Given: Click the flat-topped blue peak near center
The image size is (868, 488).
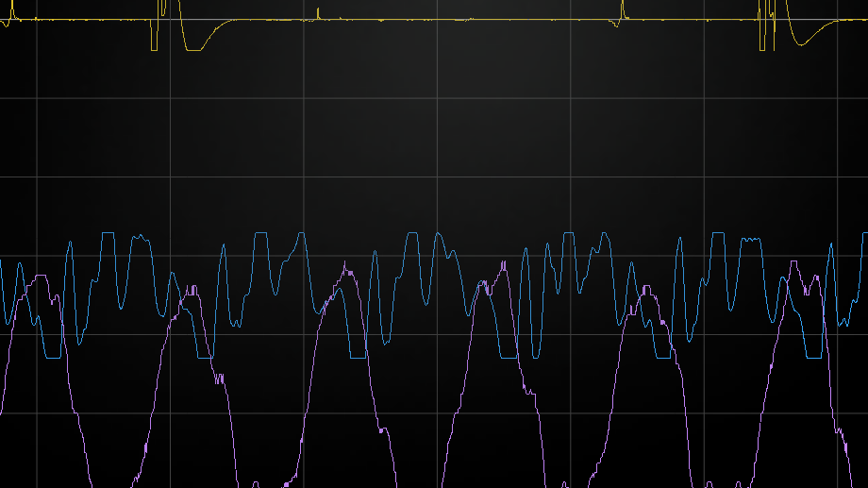Looking at the screenshot, I should click(409, 233).
